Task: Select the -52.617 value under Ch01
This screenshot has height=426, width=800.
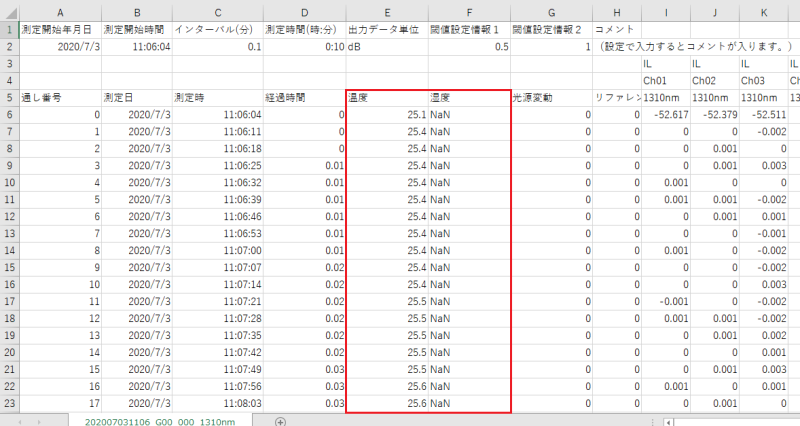Action: 665,115
